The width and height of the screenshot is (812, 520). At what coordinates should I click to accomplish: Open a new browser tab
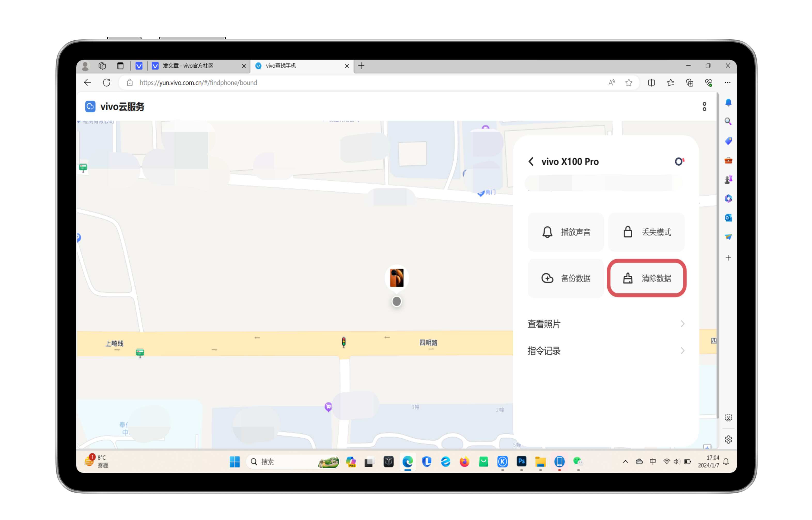click(x=361, y=65)
